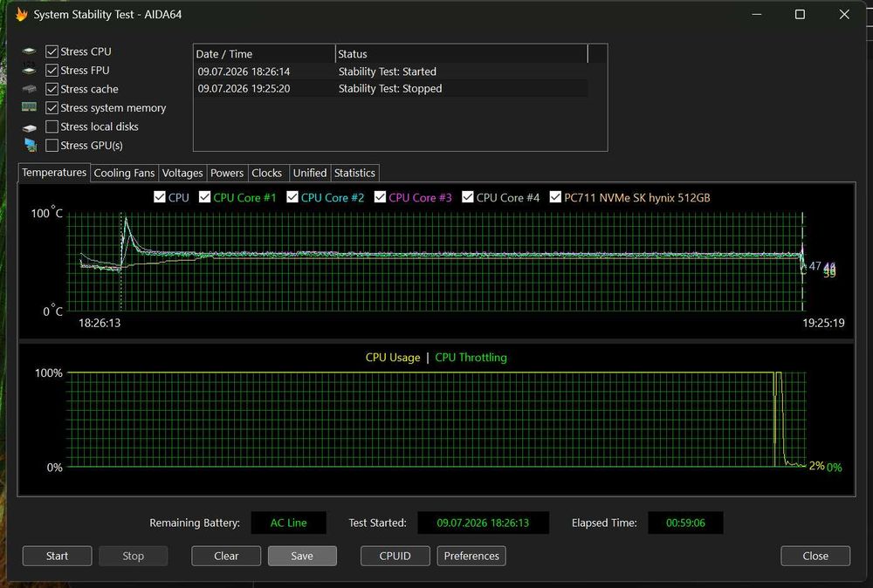Open the Preferences button
The width and height of the screenshot is (873, 588).
[x=471, y=556]
